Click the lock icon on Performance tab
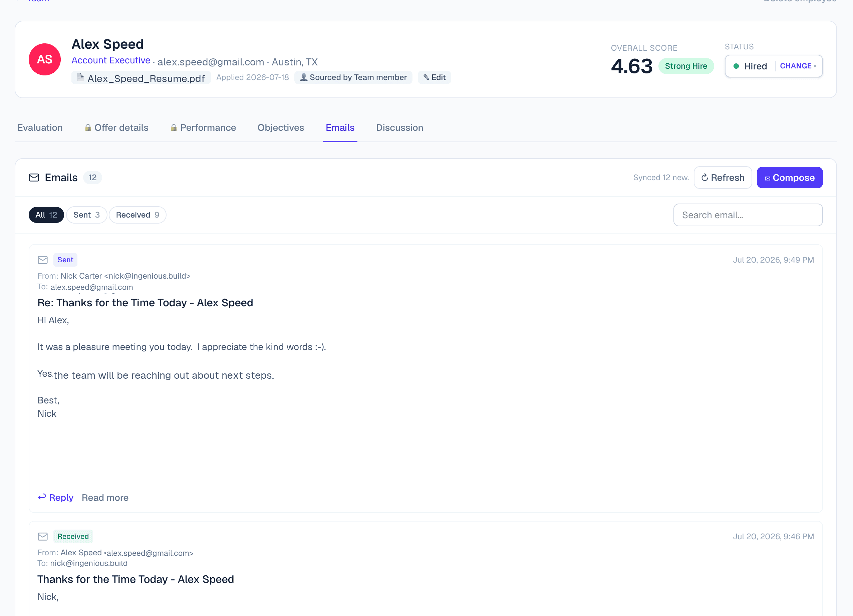 click(x=174, y=128)
